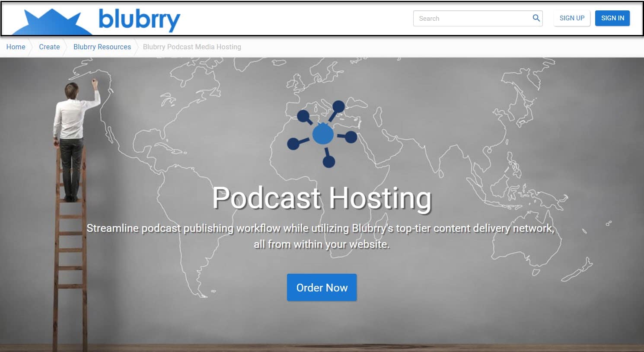This screenshot has width=644, height=352.
Task: Open the Create breadcrumb link
Action: (49, 47)
